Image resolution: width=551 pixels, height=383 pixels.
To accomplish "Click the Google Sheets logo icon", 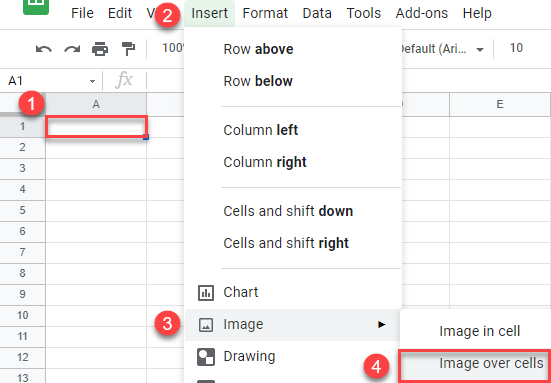I will [x=36, y=7].
